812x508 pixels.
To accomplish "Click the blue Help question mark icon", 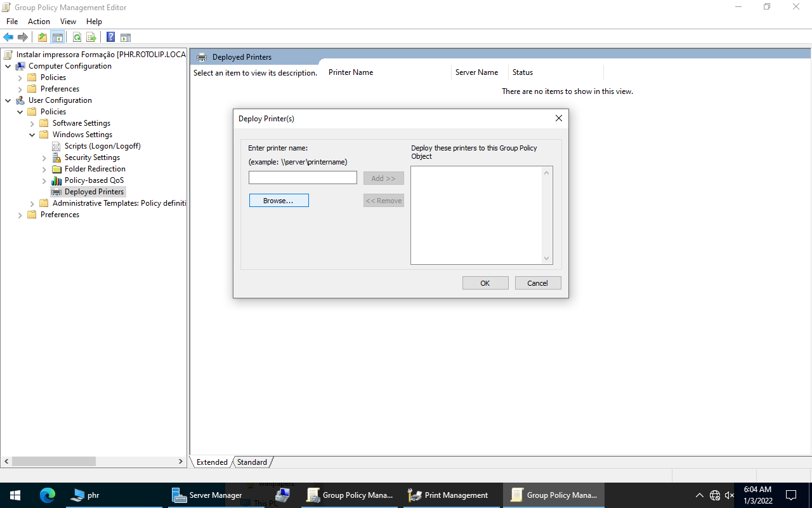I will (x=110, y=37).
